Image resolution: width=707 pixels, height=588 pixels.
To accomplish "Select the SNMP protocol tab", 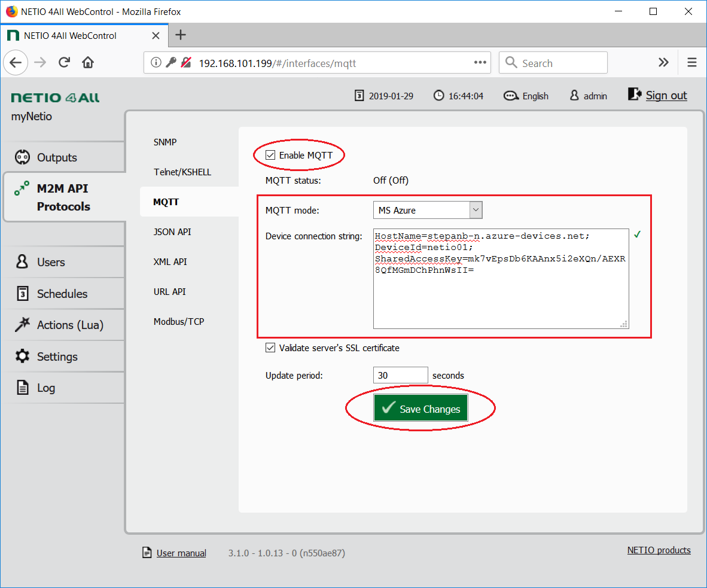I will point(165,142).
